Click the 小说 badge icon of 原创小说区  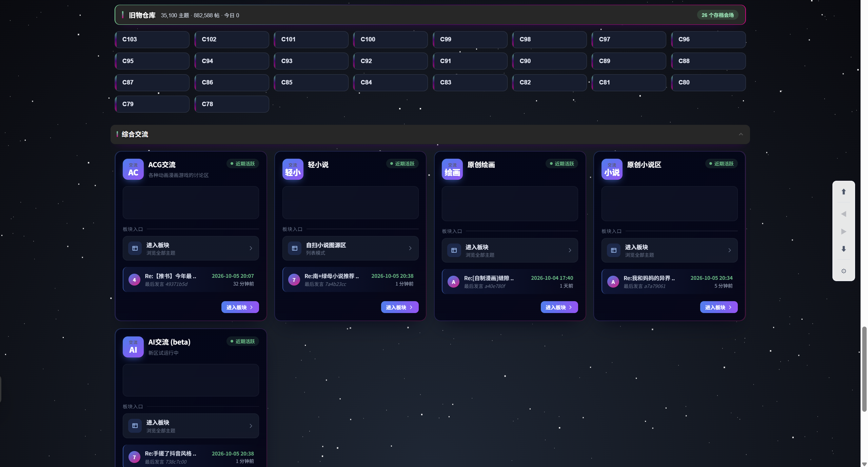[x=612, y=169]
